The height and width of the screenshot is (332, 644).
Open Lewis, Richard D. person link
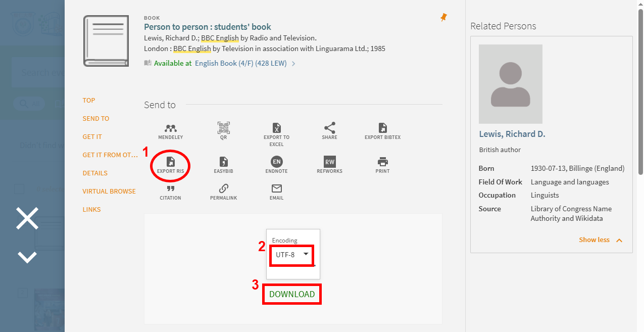click(x=512, y=134)
